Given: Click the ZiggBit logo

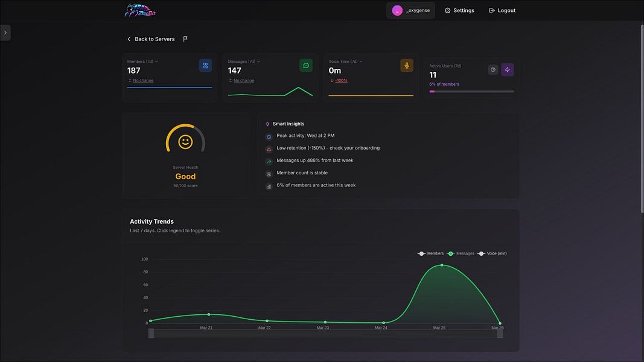Looking at the screenshot, I should (x=141, y=10).
